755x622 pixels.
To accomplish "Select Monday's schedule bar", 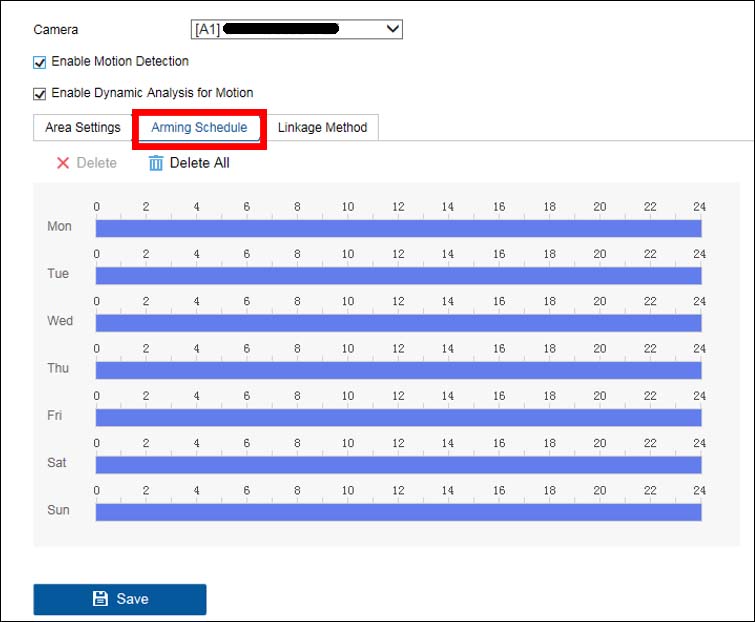I will 398,229.
